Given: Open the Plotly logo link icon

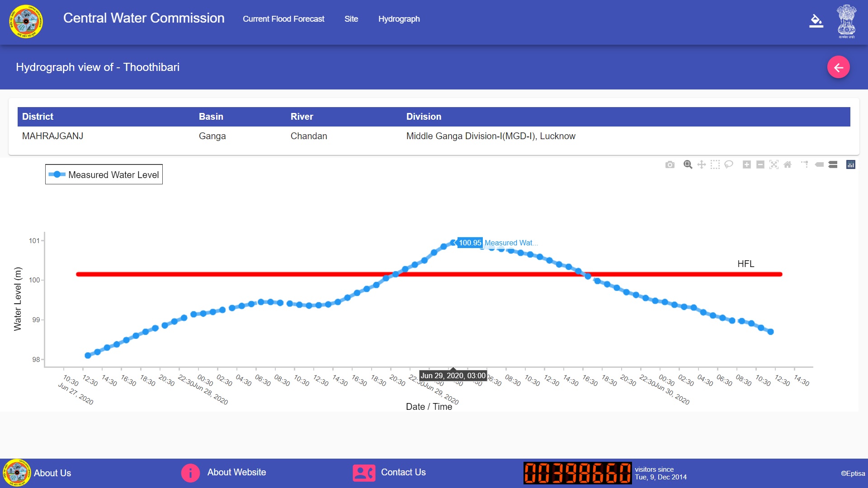Looking at the screenshot, I should pyautogui.click(x=850, y=164).
